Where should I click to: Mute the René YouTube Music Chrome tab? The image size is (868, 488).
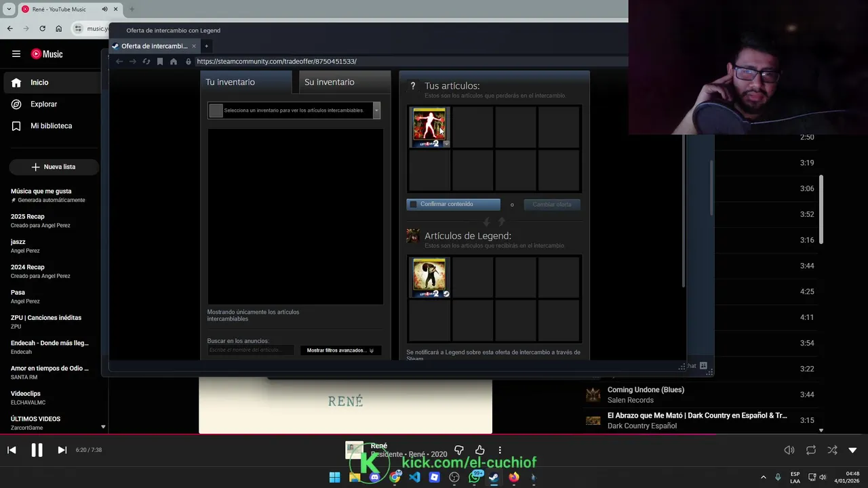(104, 9)
